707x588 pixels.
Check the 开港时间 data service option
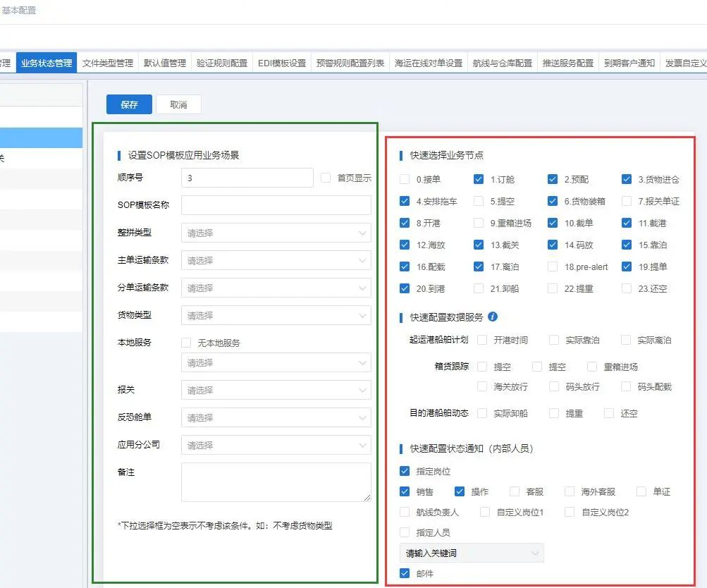coord(482,340)
